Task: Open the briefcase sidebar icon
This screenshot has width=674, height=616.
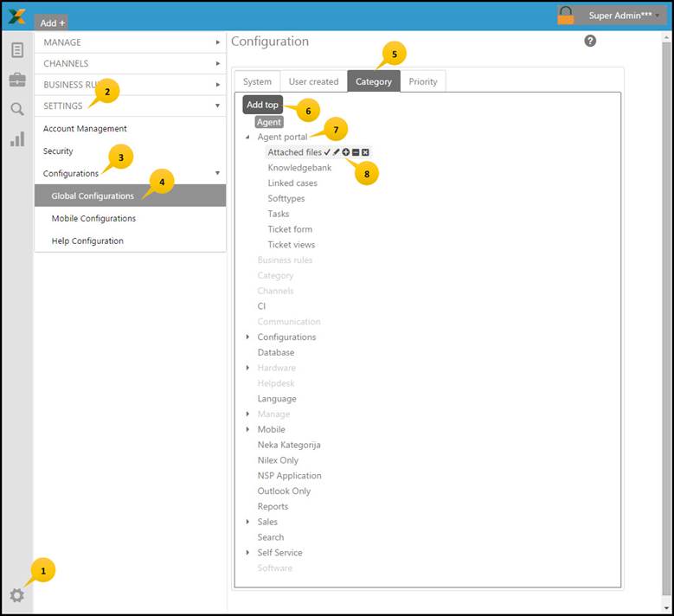Action: [16, 80]
